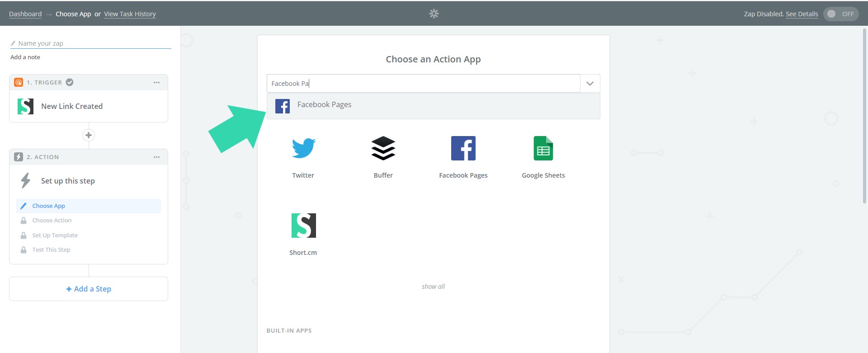
Task: Open the Choose App step item
Action: pos(48,206)
